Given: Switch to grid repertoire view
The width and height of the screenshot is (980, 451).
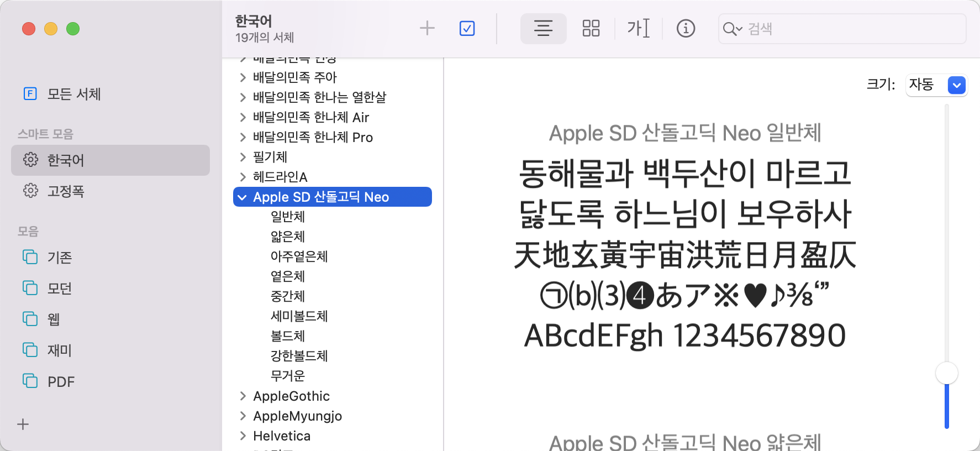Looking at the screenshot, I should 591,28.
